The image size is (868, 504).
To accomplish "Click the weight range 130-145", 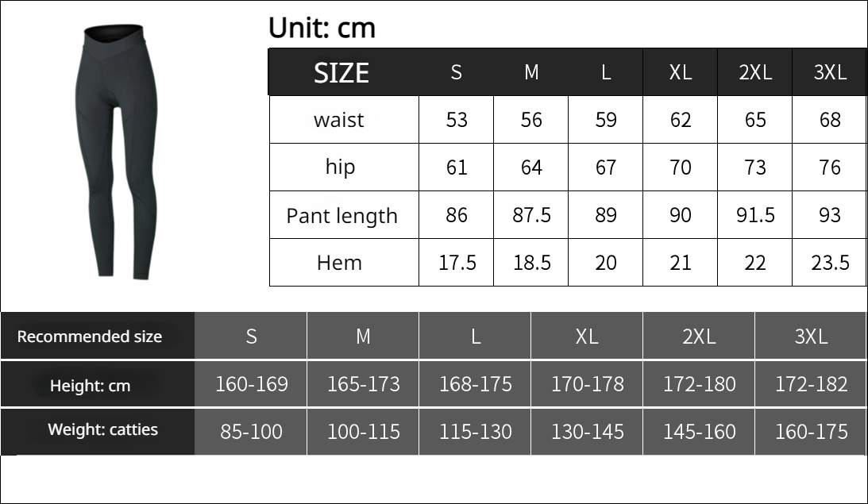I will (588, 432).
